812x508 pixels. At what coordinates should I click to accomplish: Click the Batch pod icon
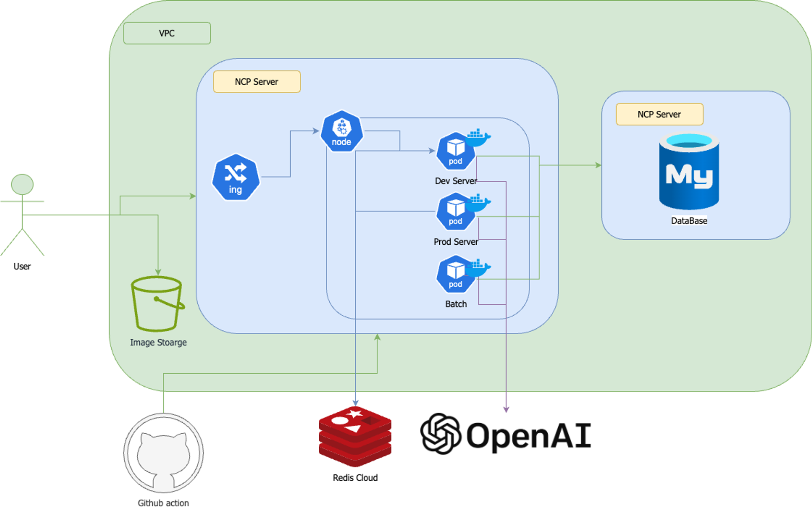455,274
